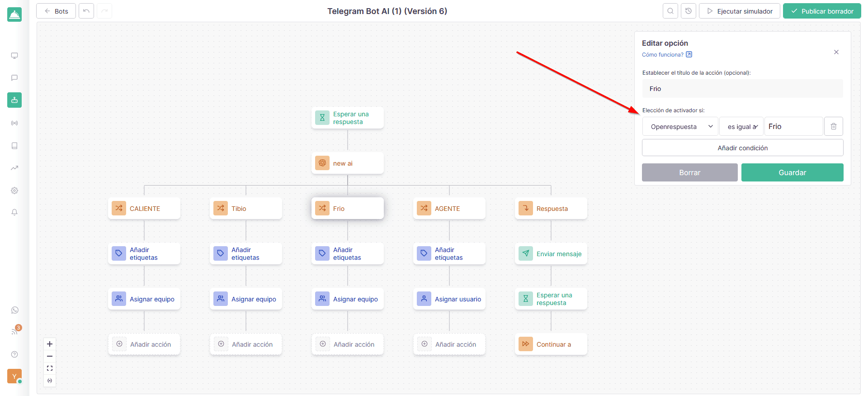Image resolution: width=868 pixels, height=396 pixels.
Task: Open the 'es igual a' operator dropdown
Action: point(741,126)
